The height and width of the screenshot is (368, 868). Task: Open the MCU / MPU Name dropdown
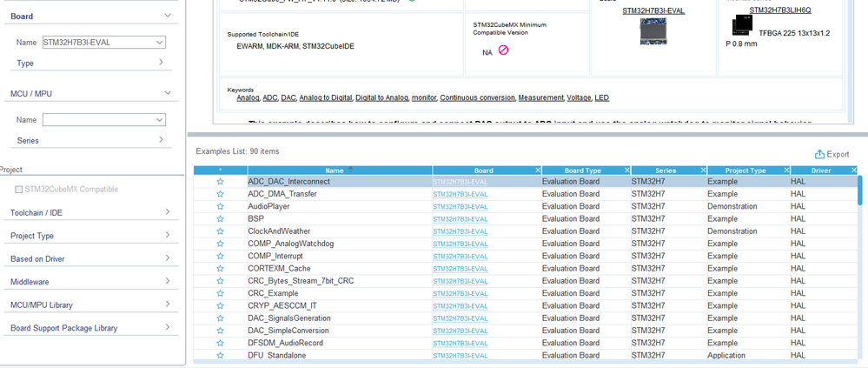[160, 120]
